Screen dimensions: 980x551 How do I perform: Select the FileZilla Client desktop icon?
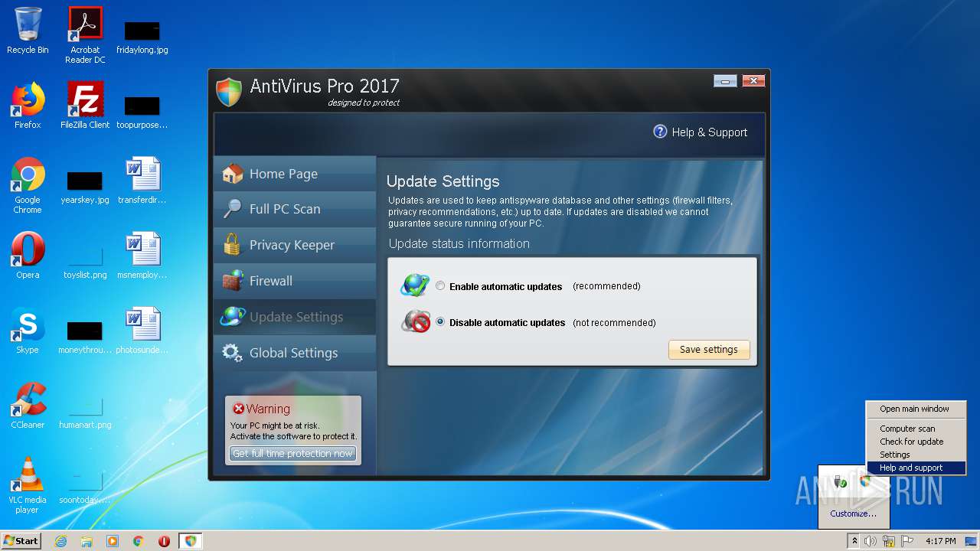coord(85,106)
